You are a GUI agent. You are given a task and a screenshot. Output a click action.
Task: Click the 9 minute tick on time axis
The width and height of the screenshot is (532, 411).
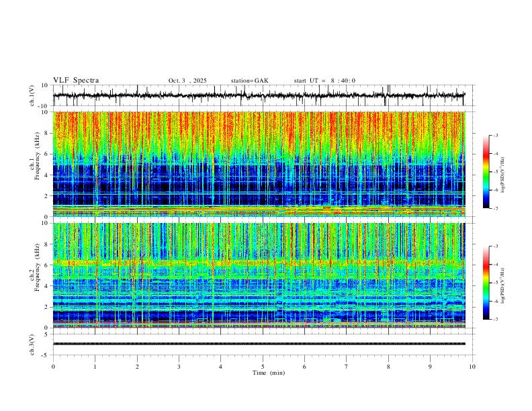click(430, 367)
